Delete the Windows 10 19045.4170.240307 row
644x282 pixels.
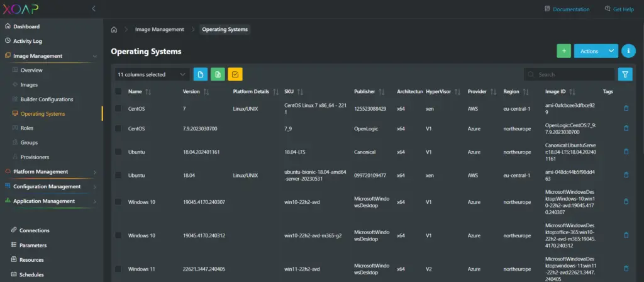point(626,202)
